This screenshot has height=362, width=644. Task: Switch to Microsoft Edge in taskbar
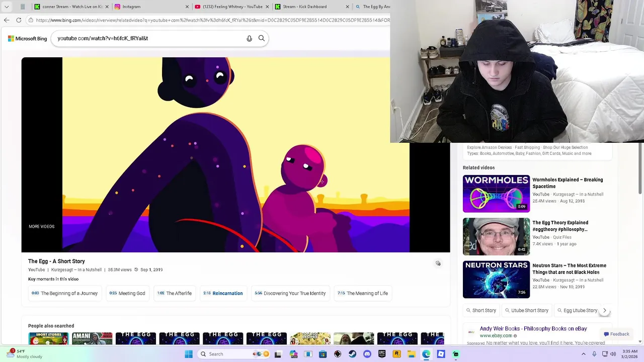click(426, 354)
